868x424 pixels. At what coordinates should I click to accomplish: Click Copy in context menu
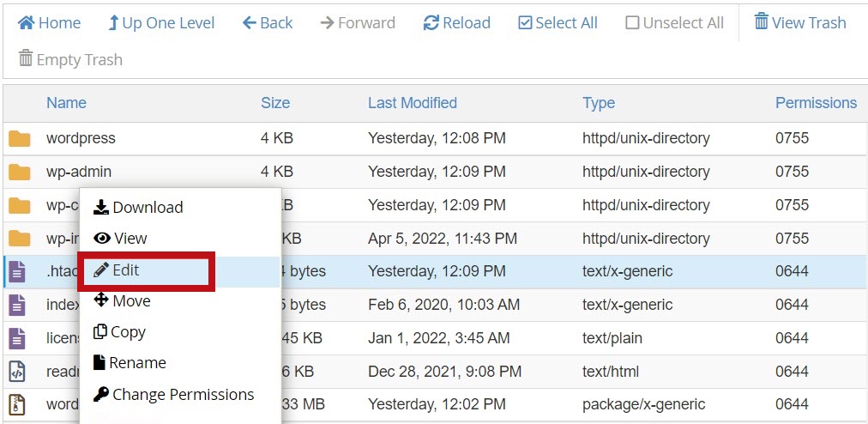pos(120,332)
